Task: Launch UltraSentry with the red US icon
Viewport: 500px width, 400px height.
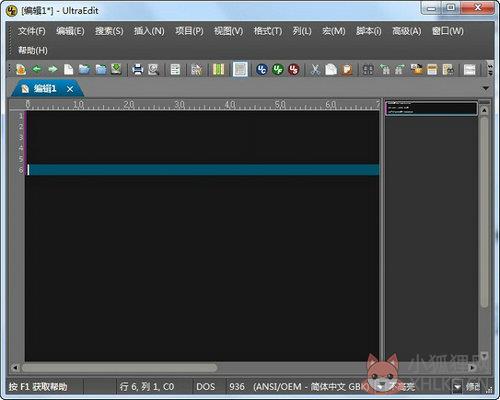Action: coord(294,69)
